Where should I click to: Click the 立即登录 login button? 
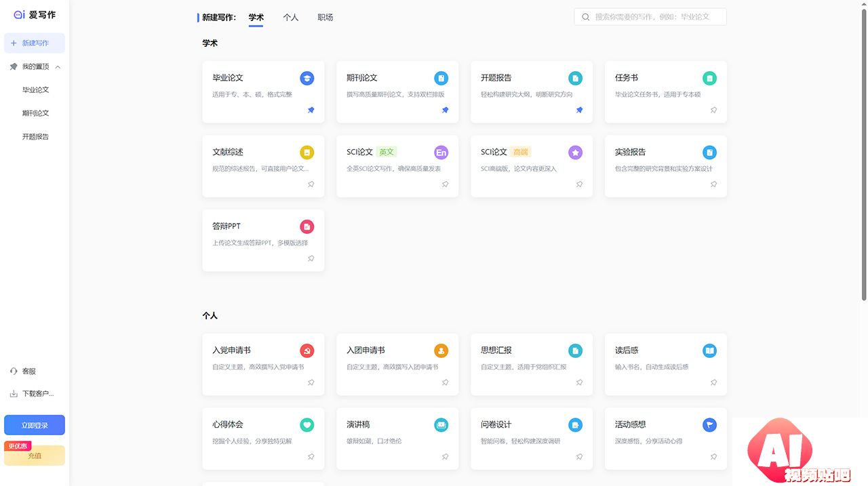[x=35, y=425]
